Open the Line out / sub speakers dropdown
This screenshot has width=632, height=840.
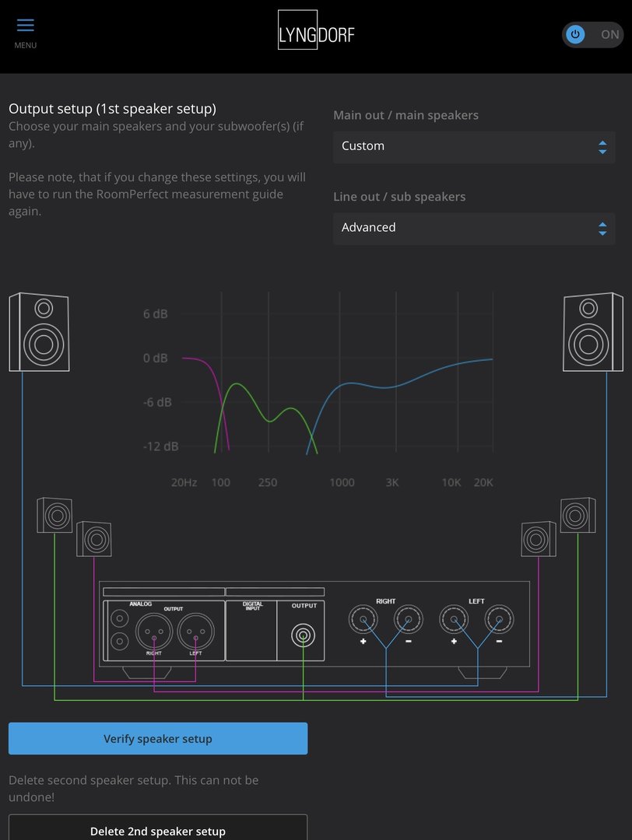click(x=474, y=228)
